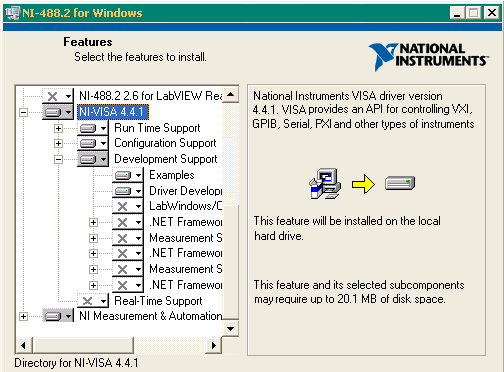The width and height of the screenshot is (504, 372).
Task: Expand the Configuration Support node
Action: (x=58, y=143)
